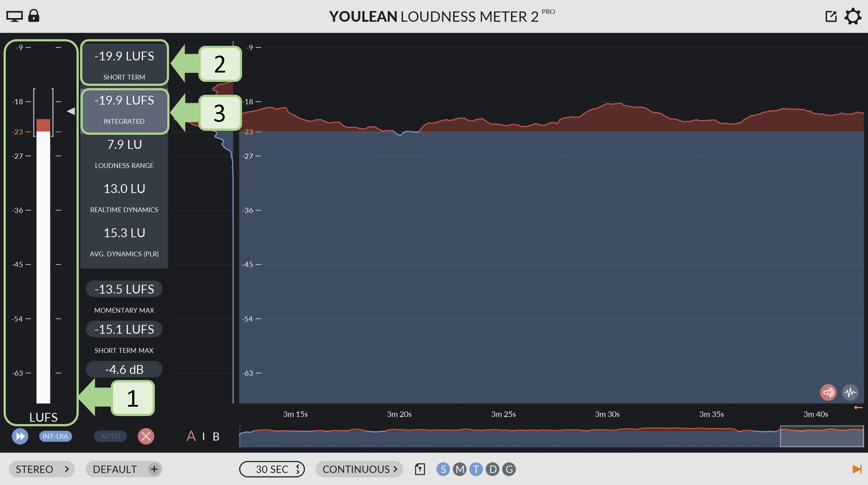Viewport: 868px width, 485px height.
Task: Click the 3m 15s time label
Action: tap(295, 414)
